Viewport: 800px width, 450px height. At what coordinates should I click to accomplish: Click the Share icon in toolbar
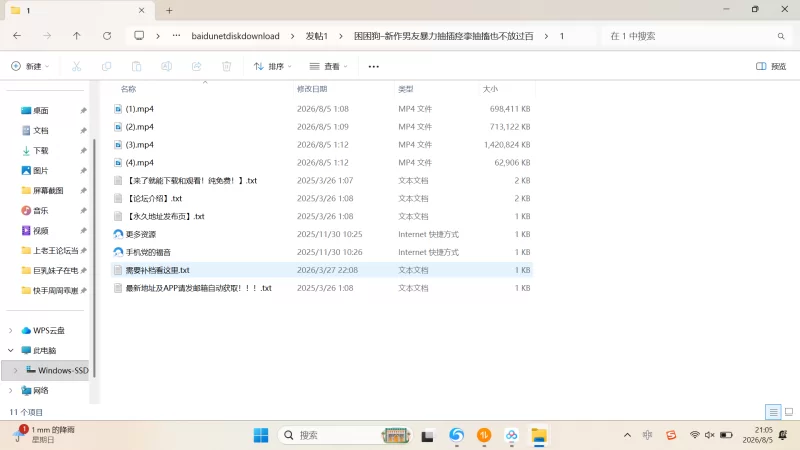(196, 66)
